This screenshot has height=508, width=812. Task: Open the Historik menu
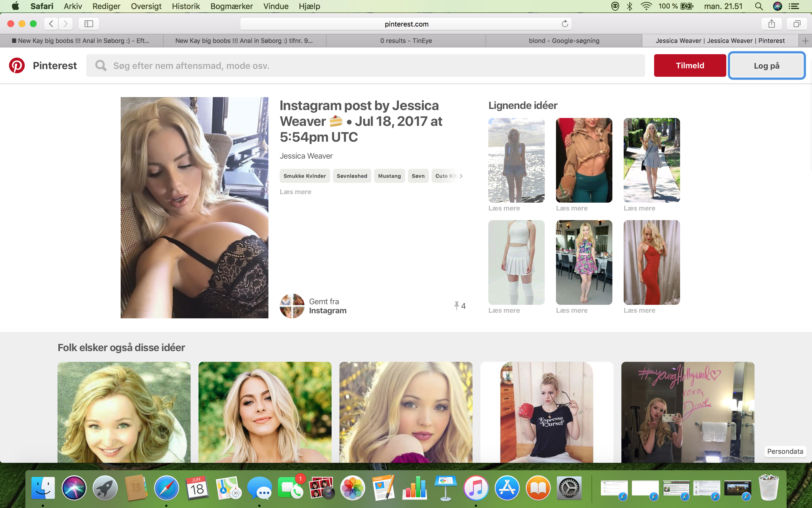186,6
